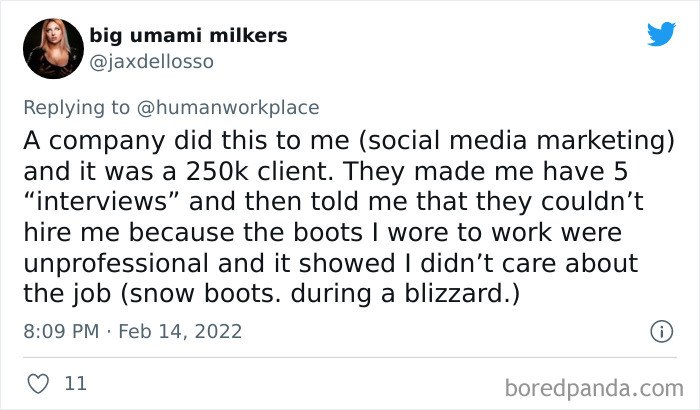
Task: Open the profile avatar photo
Action: point(51,48)
